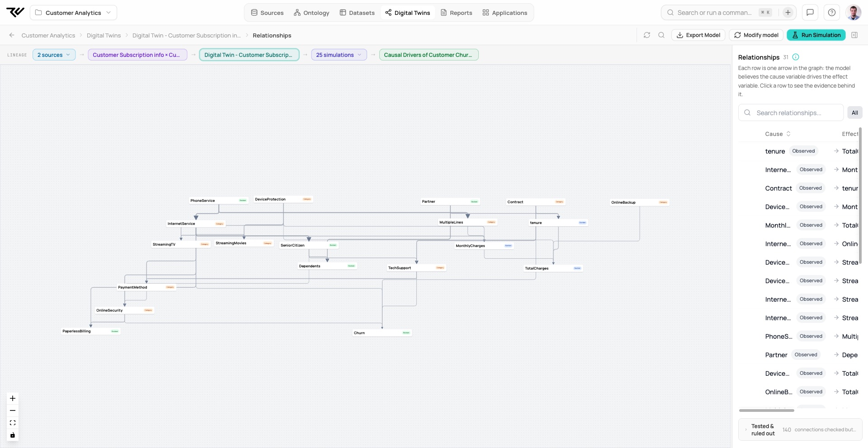This screenshot has height=448, width=868.
Task: Select the Contract graph node
Action: (x=536, y=202)
